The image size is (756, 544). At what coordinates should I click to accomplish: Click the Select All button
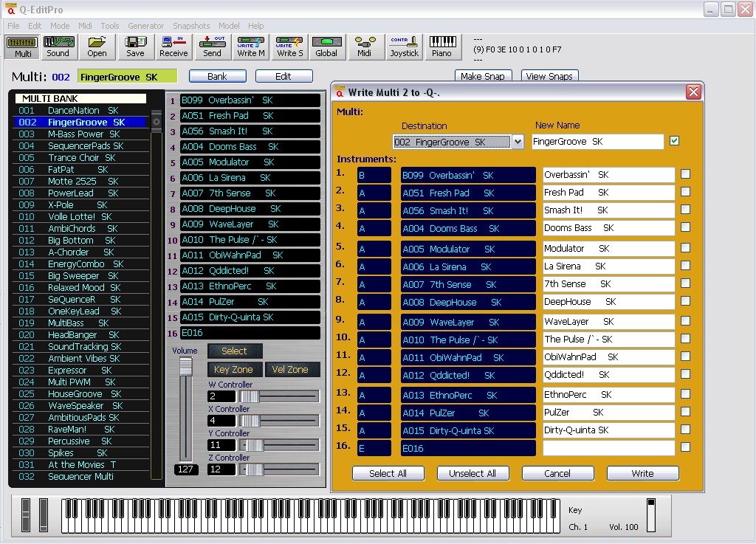[x=388, y=473]
